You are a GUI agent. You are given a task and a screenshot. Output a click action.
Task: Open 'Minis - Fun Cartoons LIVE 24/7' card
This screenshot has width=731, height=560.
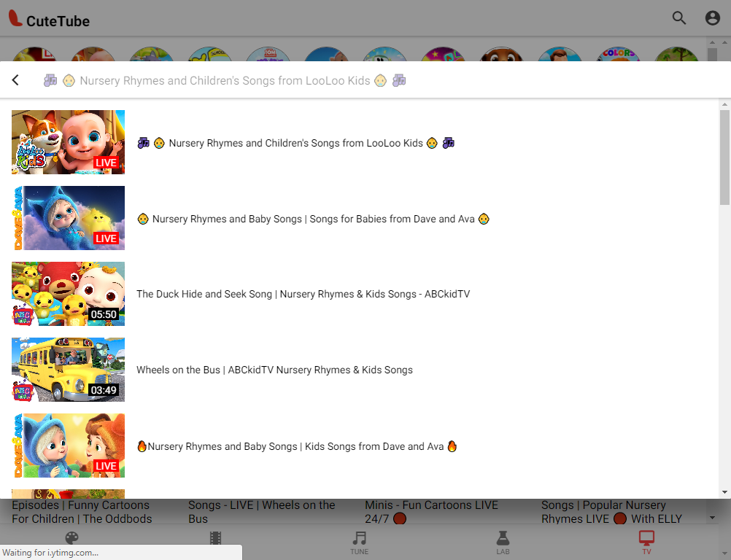tap(431, 512)
